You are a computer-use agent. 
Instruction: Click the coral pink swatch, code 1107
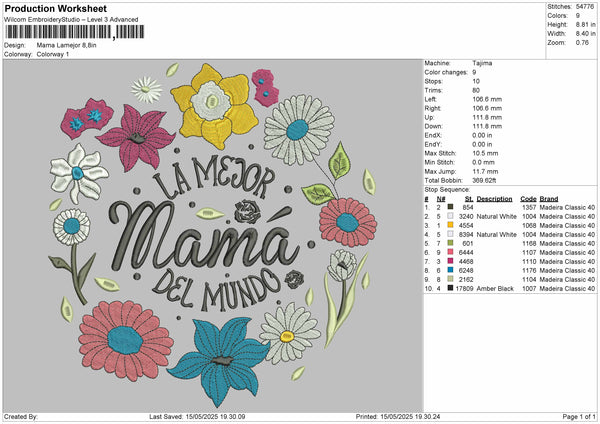point(452,252)
